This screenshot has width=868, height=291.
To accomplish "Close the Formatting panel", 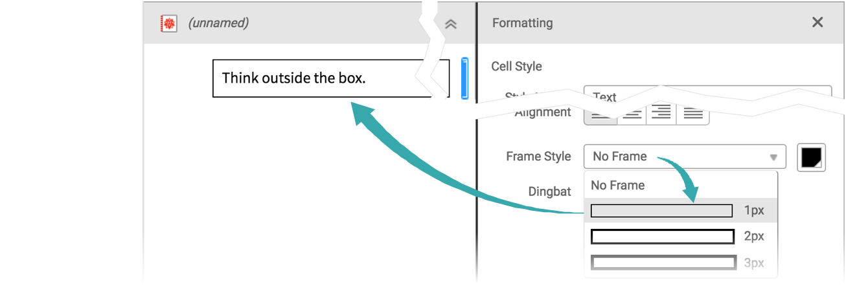I will click(x=817, y=23).
